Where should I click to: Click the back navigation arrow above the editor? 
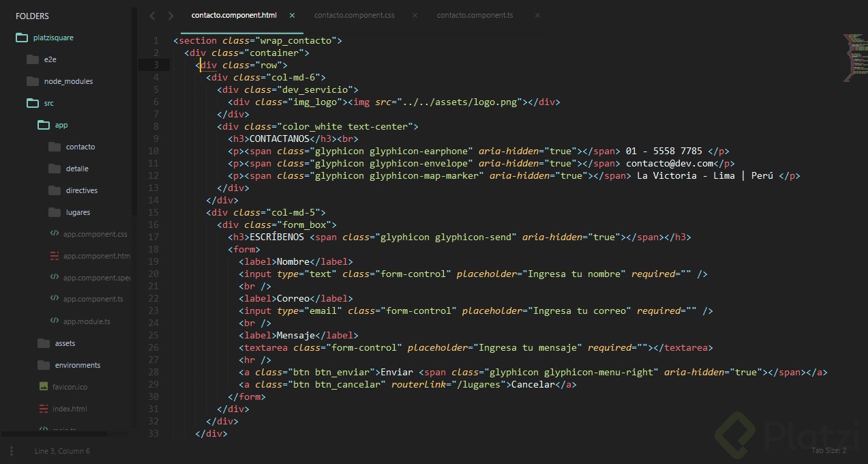[151, 15]
